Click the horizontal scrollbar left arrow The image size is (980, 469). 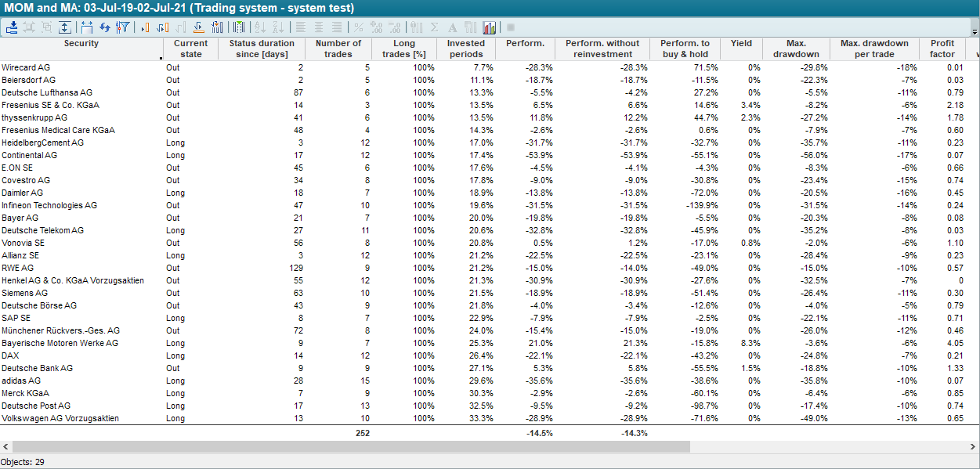[5, 446]
